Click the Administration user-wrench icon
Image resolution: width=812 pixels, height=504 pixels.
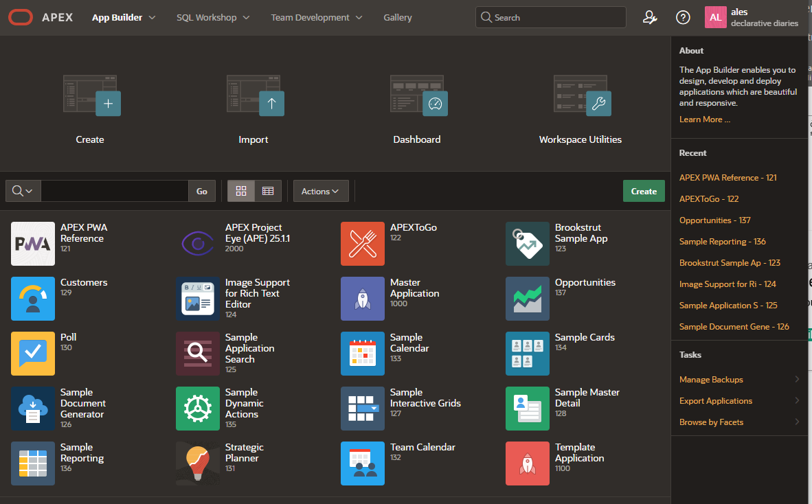[649, 18]
